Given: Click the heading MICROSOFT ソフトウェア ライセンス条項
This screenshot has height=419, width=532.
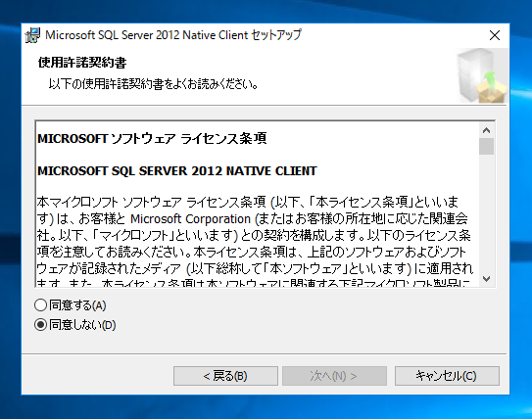Looking at the screenshot, I should (x=152, y=139).
